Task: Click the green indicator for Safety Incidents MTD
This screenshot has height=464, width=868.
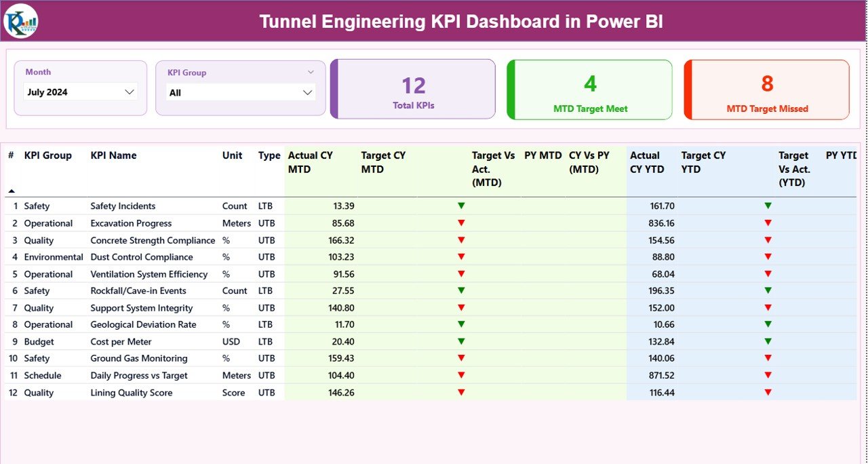Action: coord(462,206)
